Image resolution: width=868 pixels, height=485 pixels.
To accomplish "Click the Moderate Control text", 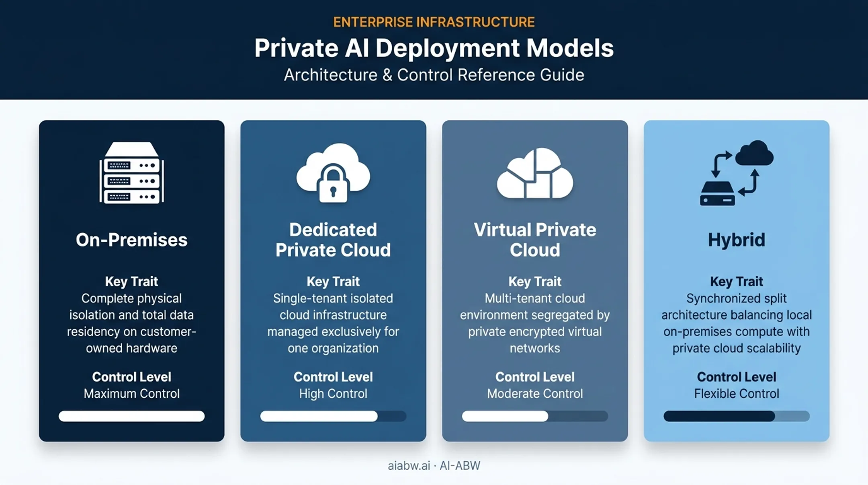I will [535, 393].
